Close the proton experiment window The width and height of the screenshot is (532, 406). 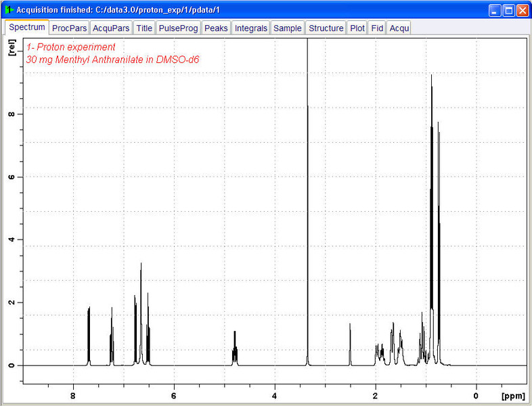(523, 10)
